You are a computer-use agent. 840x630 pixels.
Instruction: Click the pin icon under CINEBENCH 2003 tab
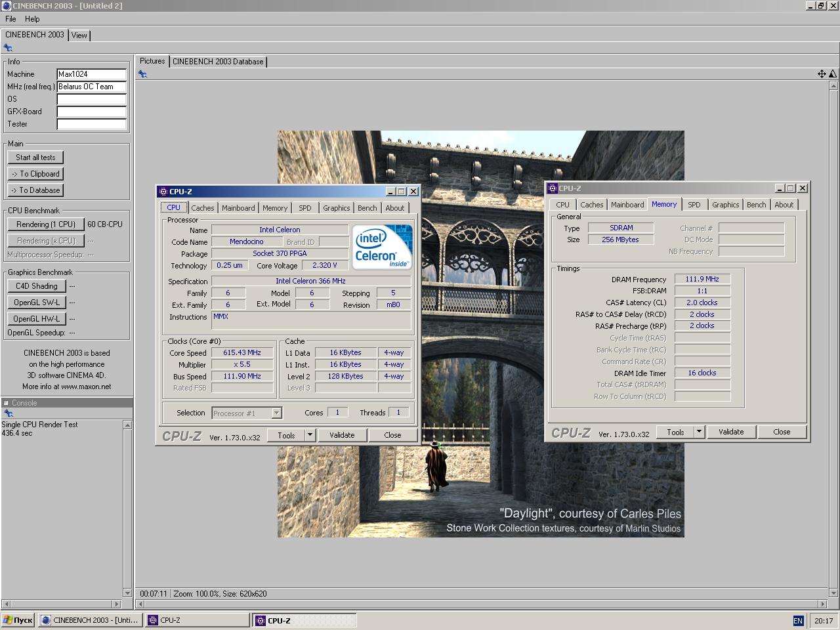[8, 47]
